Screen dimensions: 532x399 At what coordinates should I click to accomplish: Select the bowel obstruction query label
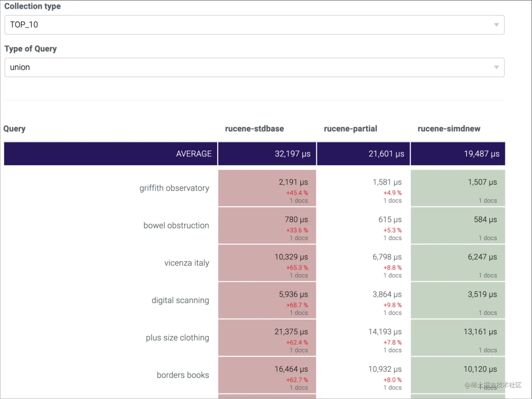point(176,226)
